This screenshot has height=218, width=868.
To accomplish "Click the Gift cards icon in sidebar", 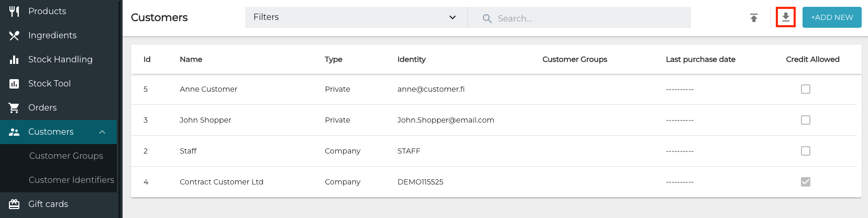I will 14,204.
